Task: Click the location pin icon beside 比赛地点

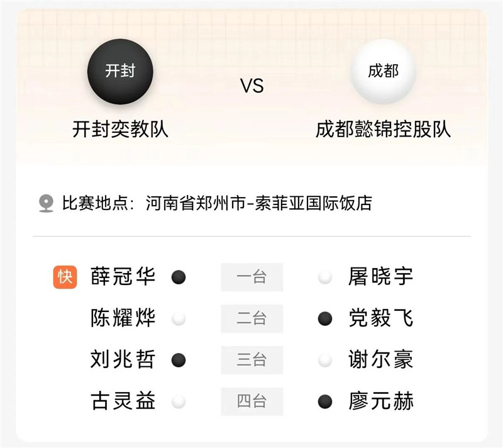Action: [46, 203]
